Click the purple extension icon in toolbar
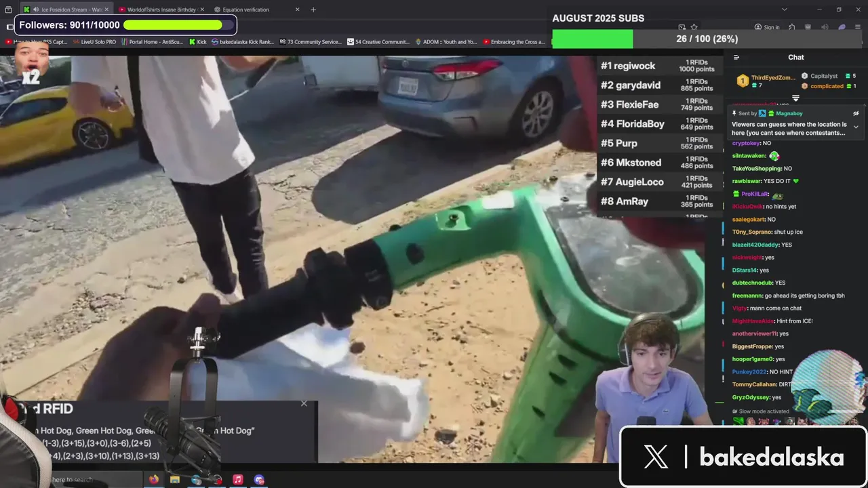This screenshot has width=868, height=488. (x=842, y=27)
